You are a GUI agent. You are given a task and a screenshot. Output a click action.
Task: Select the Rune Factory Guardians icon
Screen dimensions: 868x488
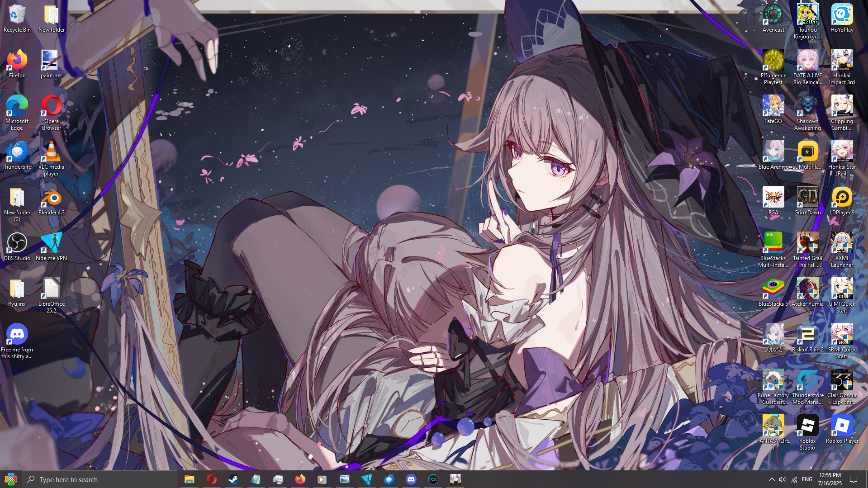pos(773,387)
